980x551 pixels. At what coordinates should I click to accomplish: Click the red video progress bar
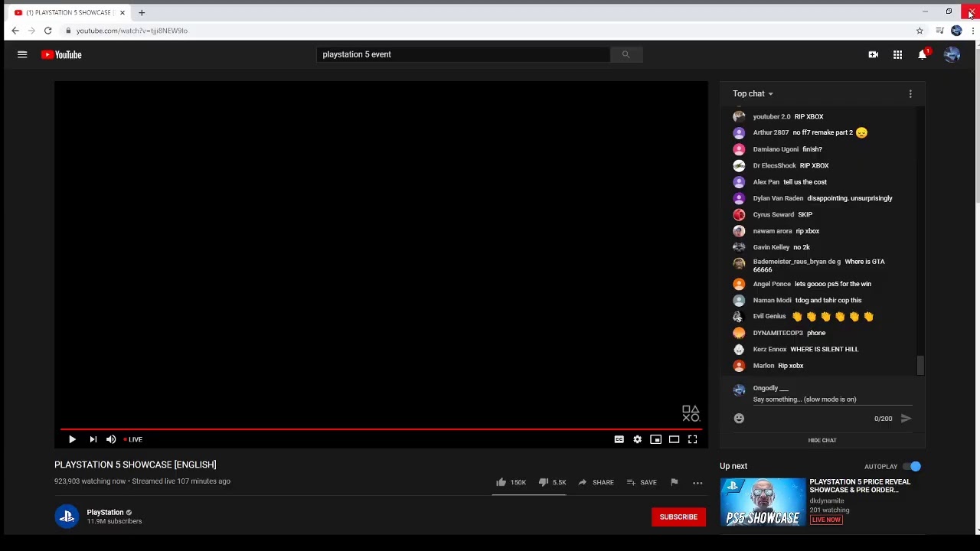[381, 429]
